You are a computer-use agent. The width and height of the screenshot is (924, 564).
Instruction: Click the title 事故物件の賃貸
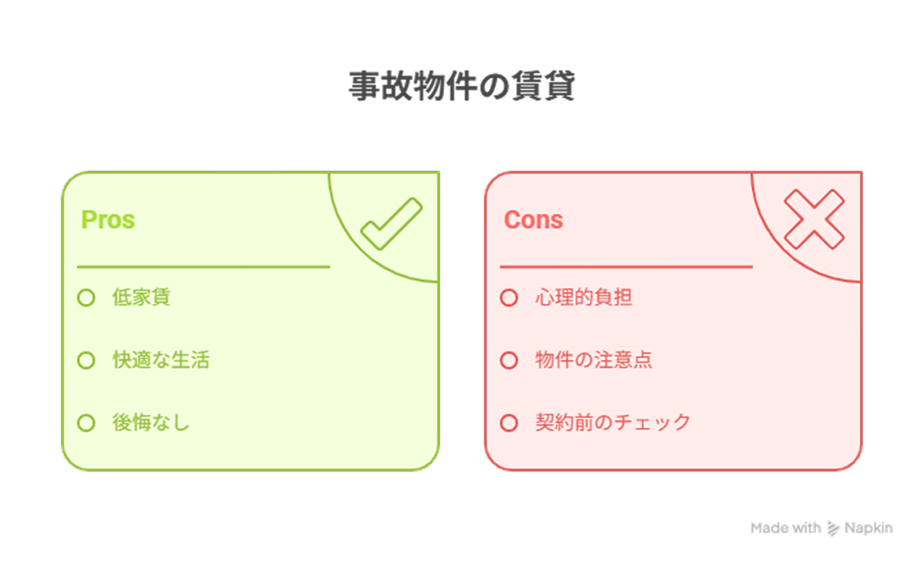click(462, 86)
